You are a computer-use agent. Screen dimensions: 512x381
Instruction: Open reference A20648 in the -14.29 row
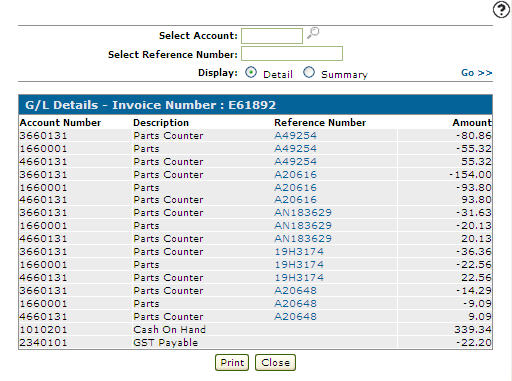coord(295,290)
